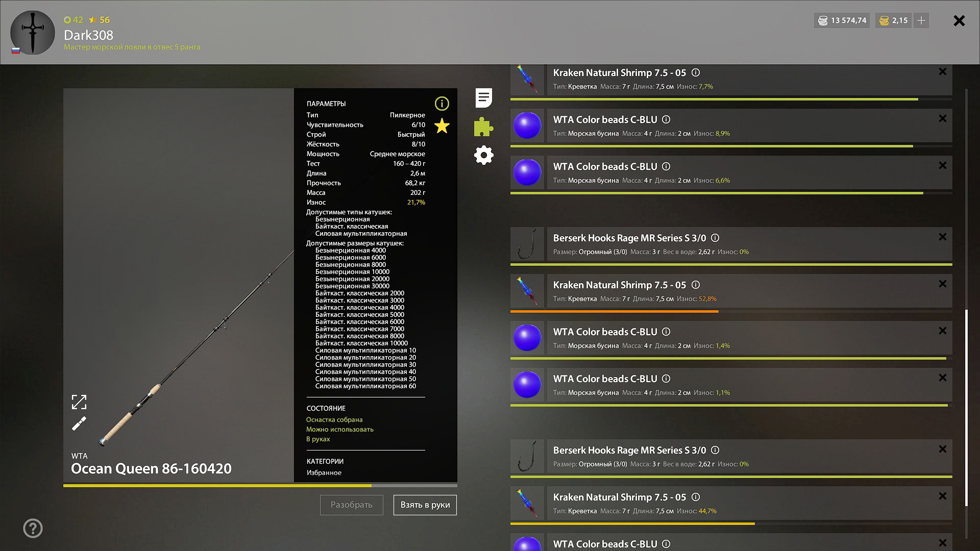
Task: Show info for the second Berserk Hooks item
Action: tap(715, 450)
